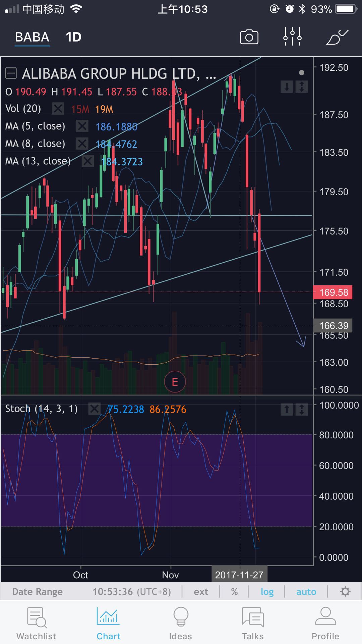Toggle ext extended hours
The width and height of the screenshot is (362, 644).
pyautogui.click(x=201, y=592)
